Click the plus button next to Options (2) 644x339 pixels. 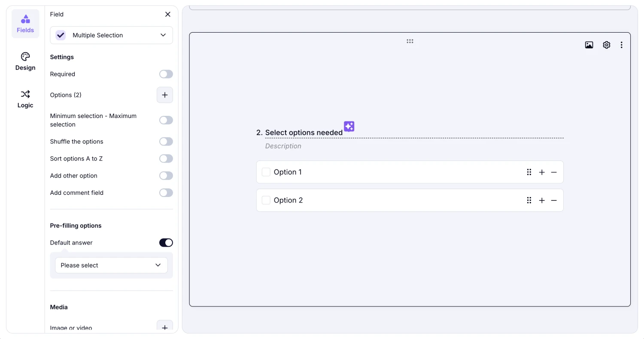(x=164, y=95)
